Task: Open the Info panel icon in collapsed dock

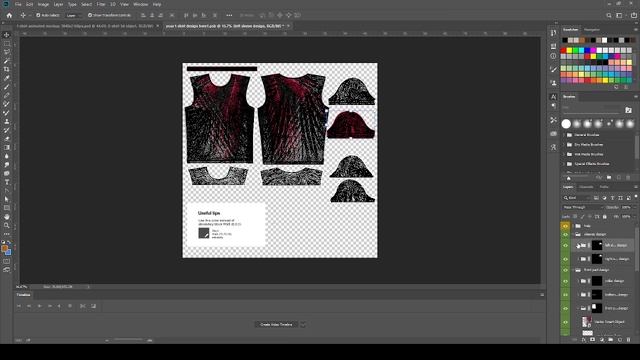Action: 553,56
